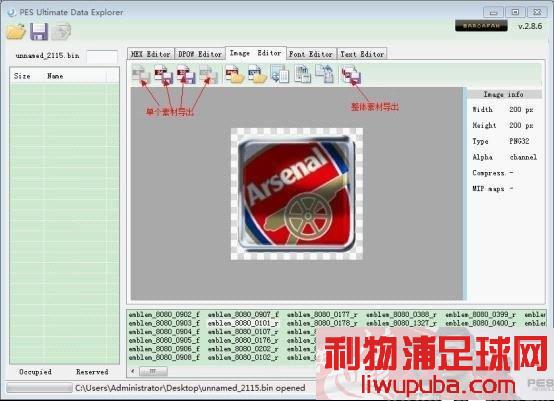Select emblem_8080_0904_f in the list
This screenshot has height=401, width=554.
pos(164,332)
